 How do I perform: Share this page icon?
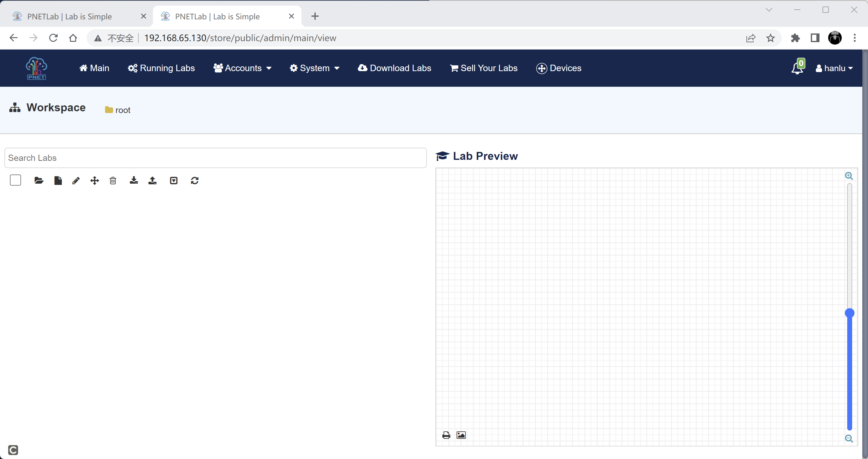click(751, 38)
